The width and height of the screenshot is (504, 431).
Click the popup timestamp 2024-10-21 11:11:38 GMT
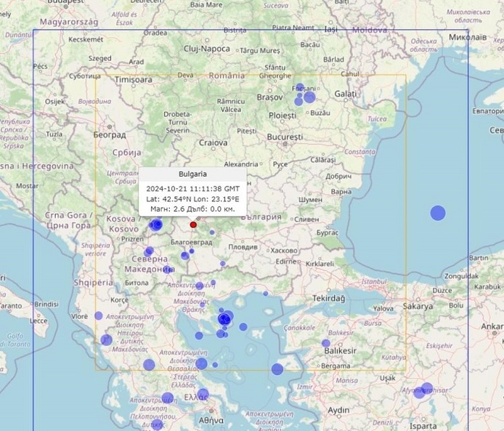(192, 188)
